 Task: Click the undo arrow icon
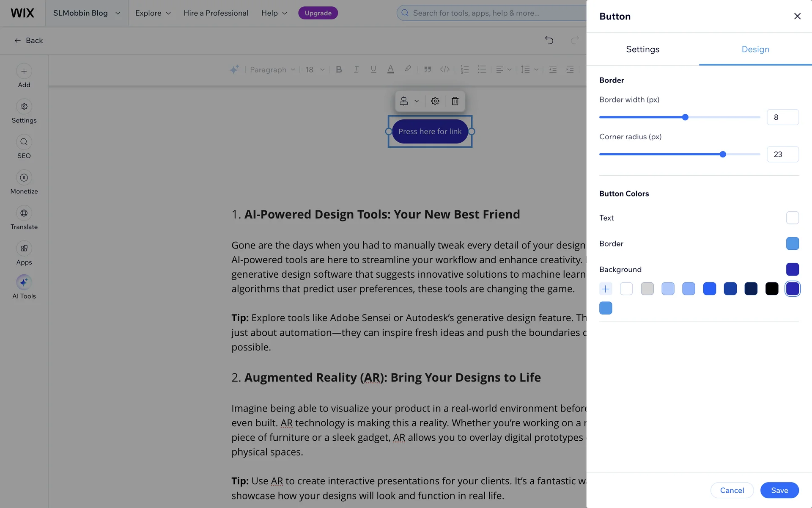click(x=549, y=40)
